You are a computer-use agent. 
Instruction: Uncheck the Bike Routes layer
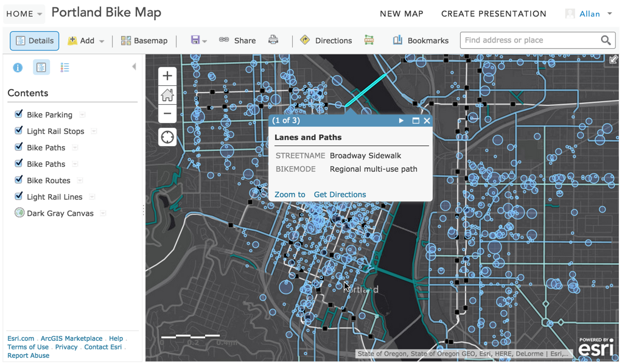[x=18, y=180]
